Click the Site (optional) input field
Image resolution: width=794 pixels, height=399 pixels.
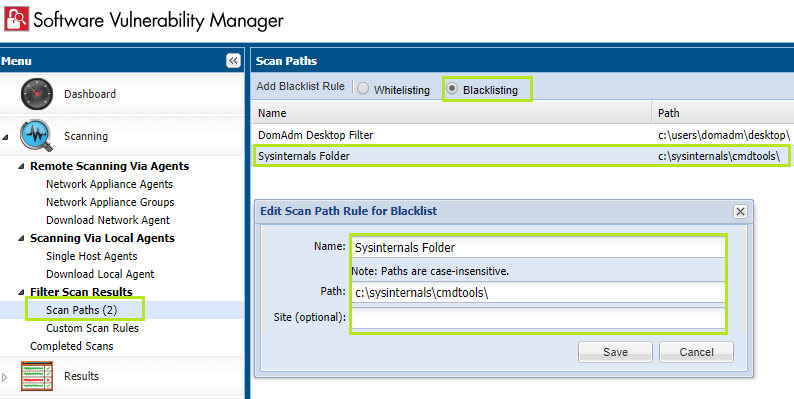538,318
